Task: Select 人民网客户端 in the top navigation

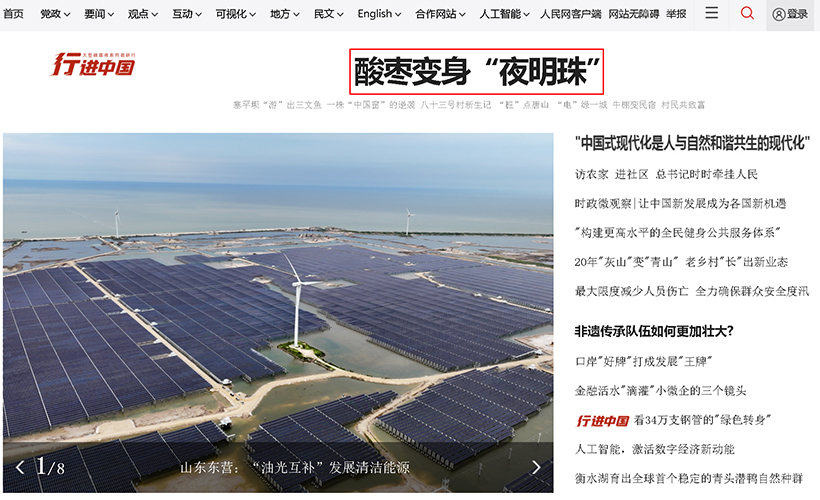Action: [570, 14]
